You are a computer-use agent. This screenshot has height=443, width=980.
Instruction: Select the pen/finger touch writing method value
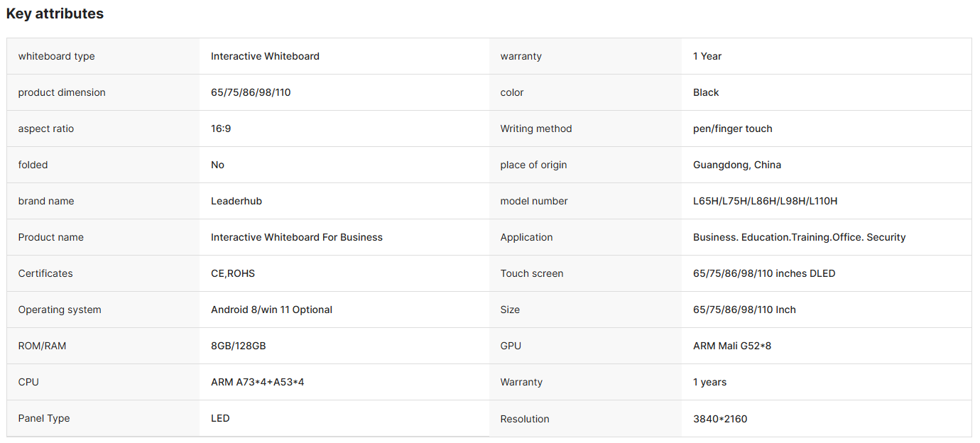733,128
